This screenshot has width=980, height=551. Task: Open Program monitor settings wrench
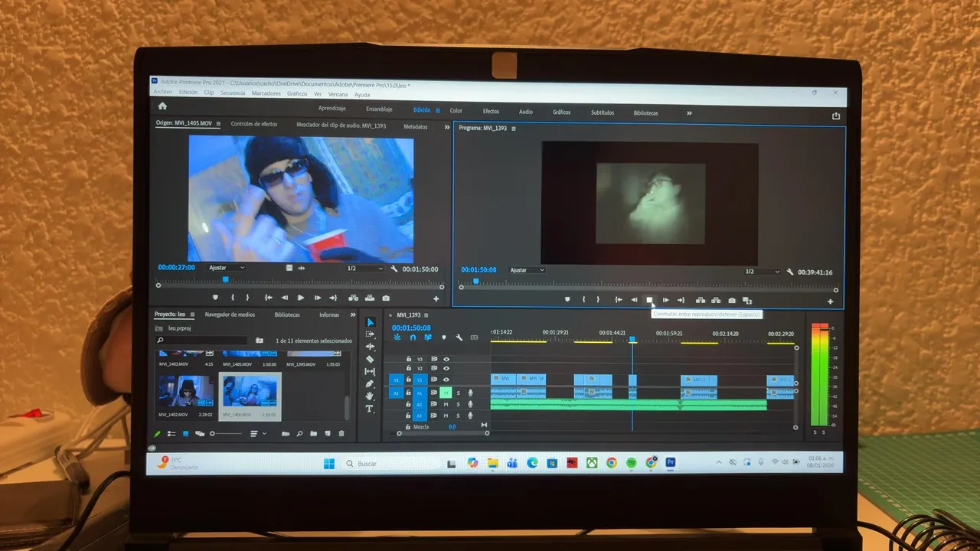tap(789, 272)
